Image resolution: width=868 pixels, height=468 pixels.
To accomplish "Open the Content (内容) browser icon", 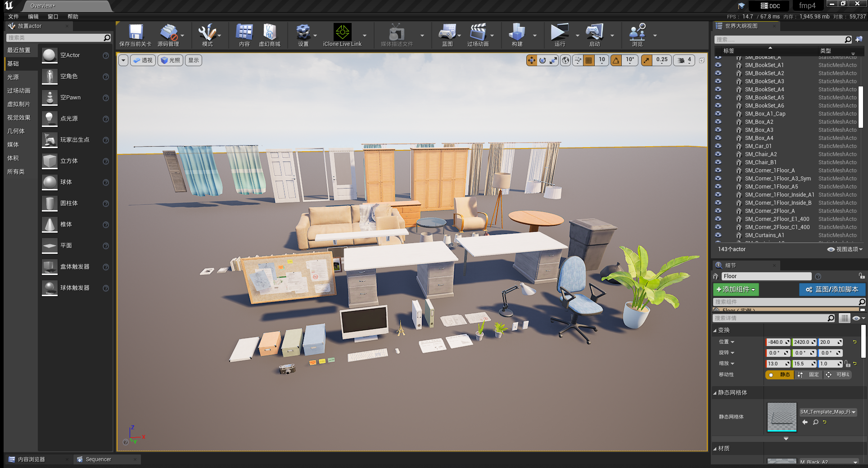I will (244, 33).
